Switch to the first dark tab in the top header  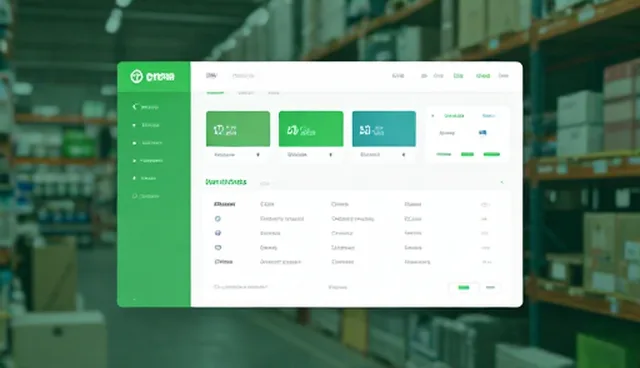(211, 75)
